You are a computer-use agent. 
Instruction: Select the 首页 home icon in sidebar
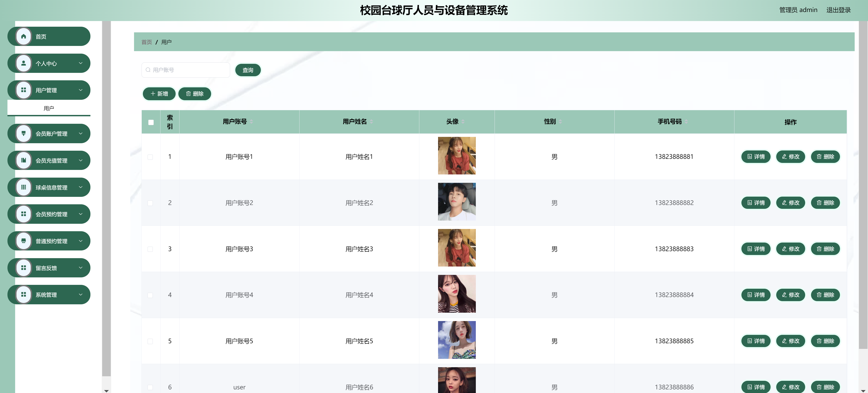pyautogui.click(x=24, y=36)
